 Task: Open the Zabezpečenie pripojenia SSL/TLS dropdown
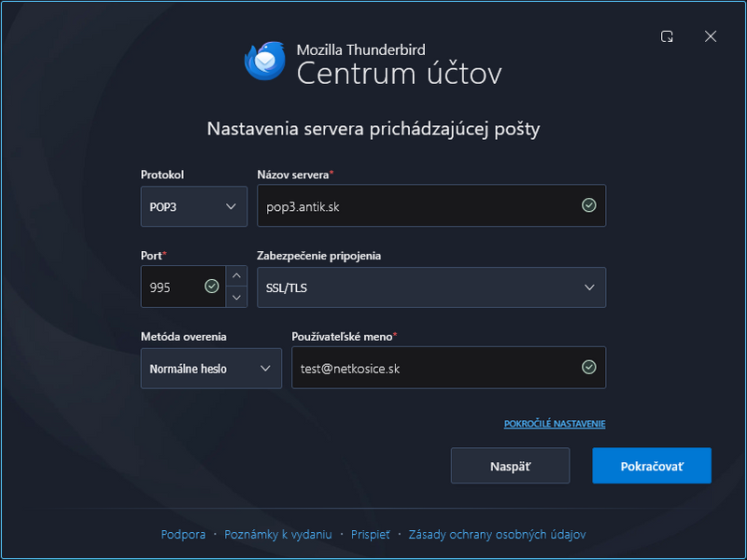(x=431, y=287)
